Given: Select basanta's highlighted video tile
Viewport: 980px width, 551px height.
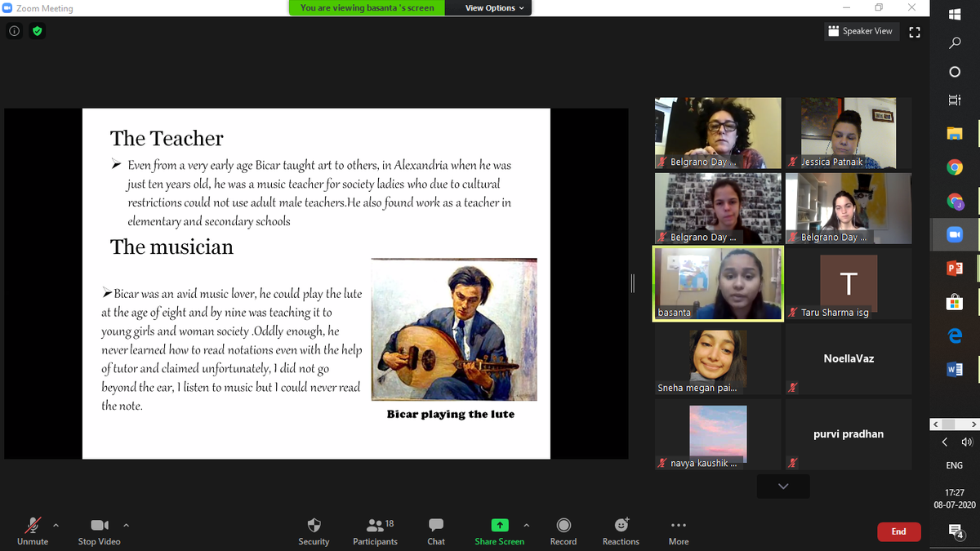Looking at the screenshot, I should (x=718, y=283).
